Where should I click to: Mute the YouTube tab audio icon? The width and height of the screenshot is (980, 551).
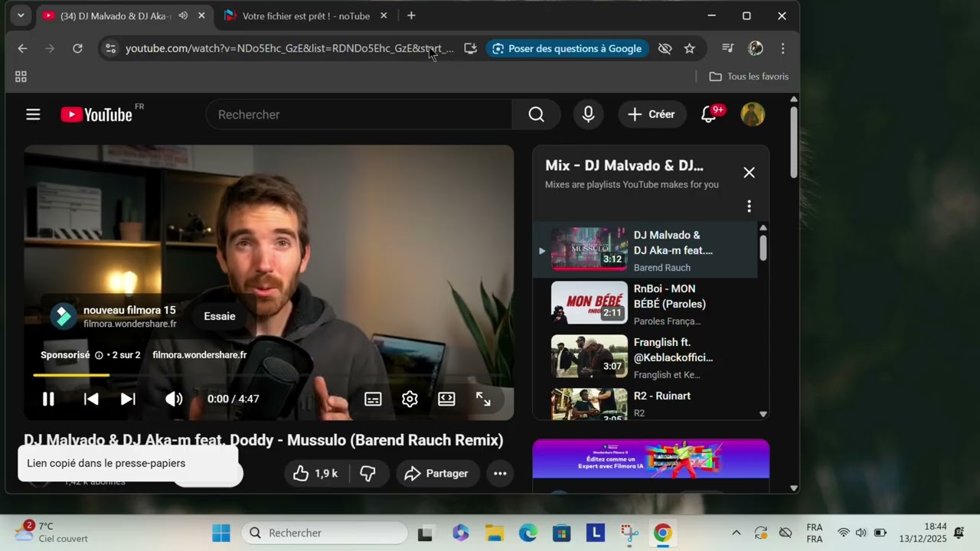(183, 15)
